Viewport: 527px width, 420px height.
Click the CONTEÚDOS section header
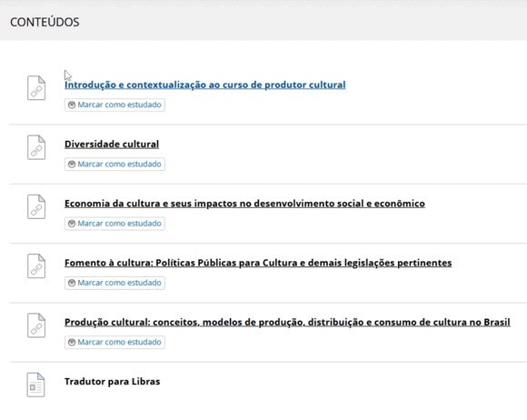tap(45, 22)
